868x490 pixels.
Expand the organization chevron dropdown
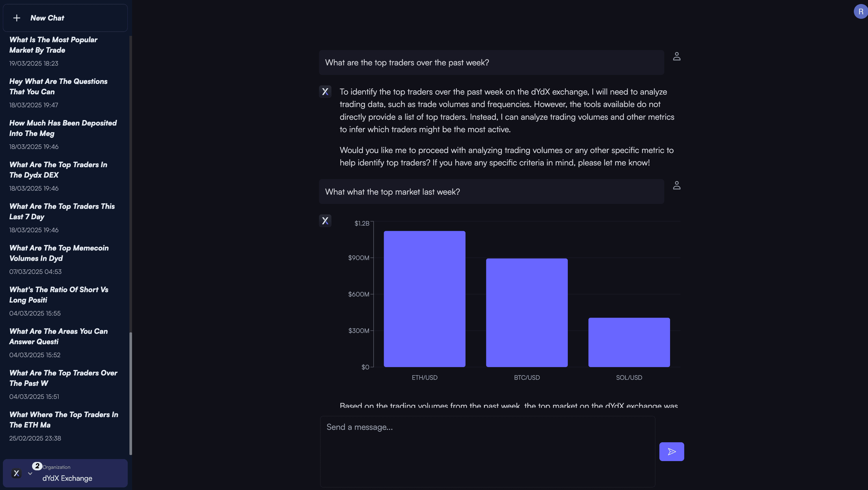pyautogui.click(x=30, y=474)
